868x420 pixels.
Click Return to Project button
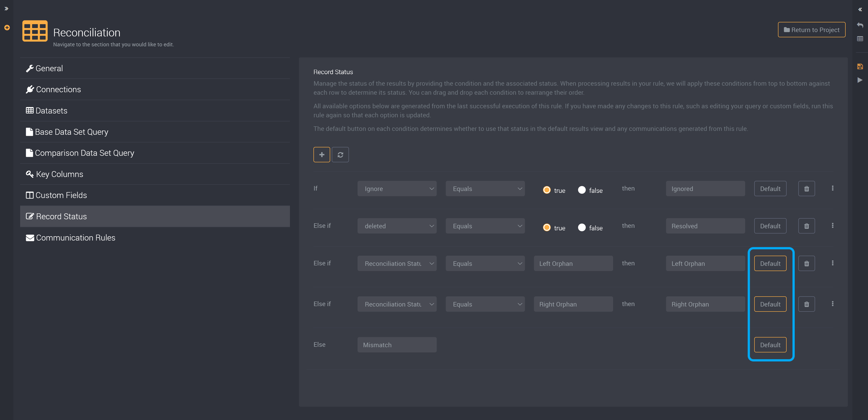click(x=811, y=30)
